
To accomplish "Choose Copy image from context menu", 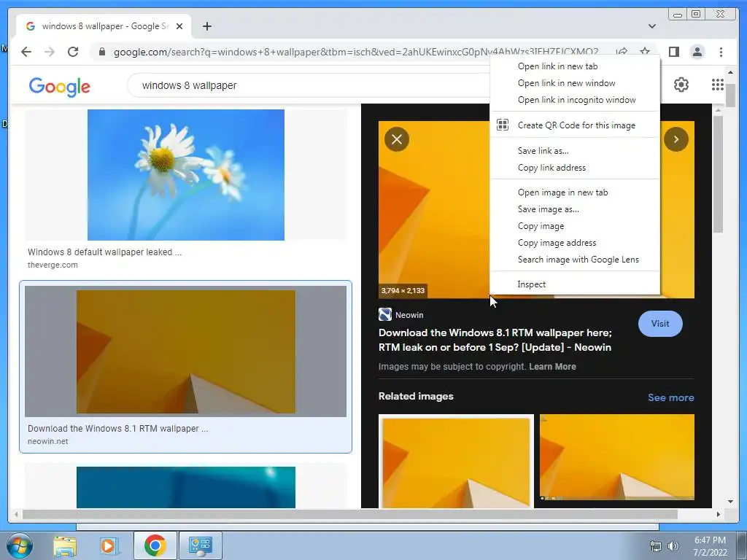I will (575, 226).
